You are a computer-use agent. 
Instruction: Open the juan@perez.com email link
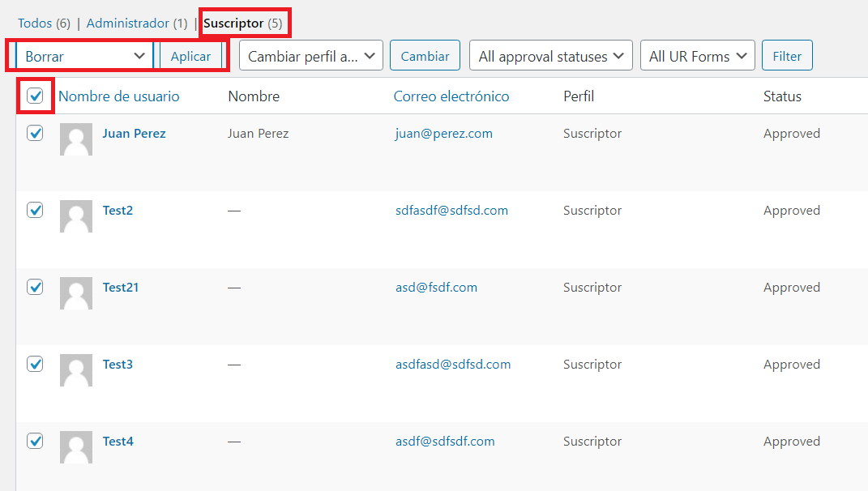443,134
